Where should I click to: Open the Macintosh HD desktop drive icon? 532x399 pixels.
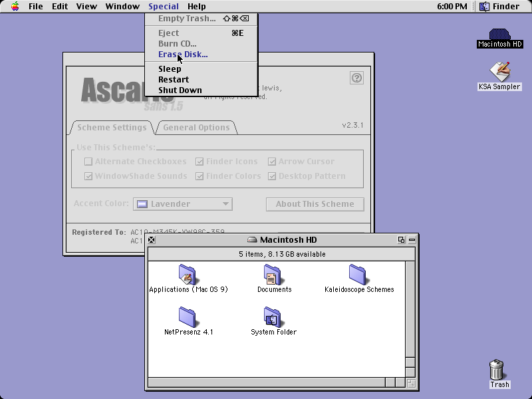[499, 35]
